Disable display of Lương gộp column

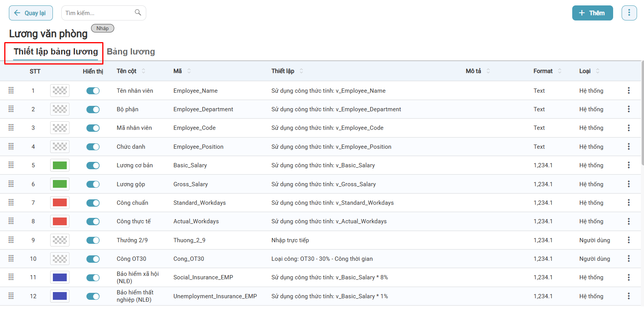click(93, 184)
